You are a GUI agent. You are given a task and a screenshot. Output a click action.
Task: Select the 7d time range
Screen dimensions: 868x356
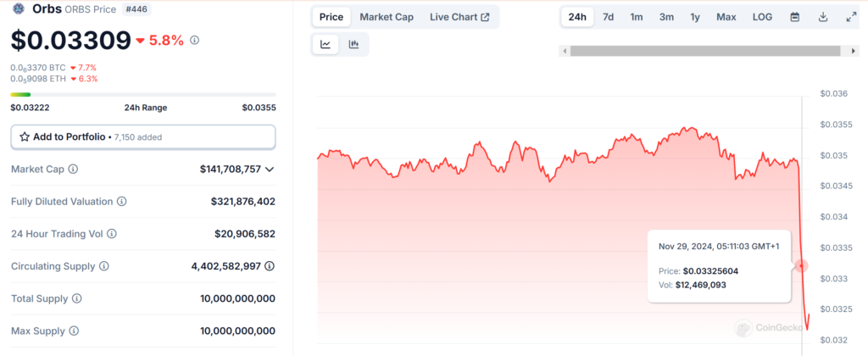608,17
